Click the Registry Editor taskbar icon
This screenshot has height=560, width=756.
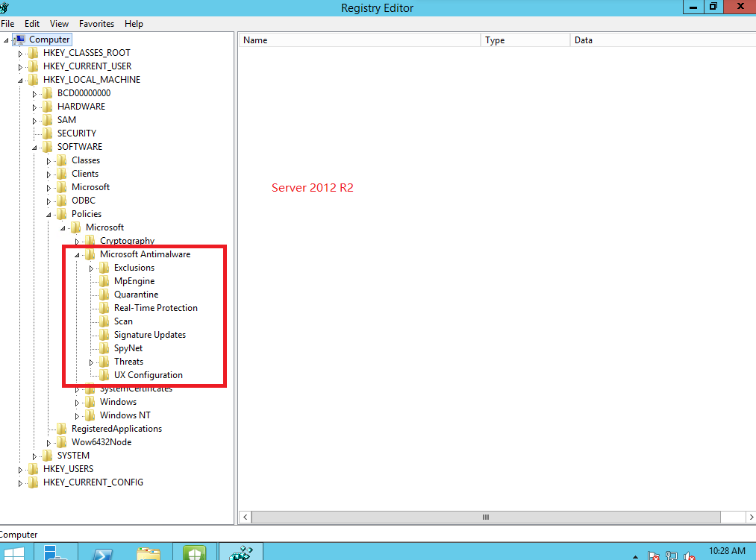[x=241, y=553]
